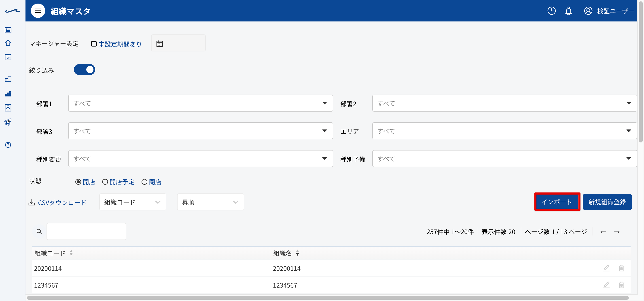Open the rocket sidebar icon

8,122
